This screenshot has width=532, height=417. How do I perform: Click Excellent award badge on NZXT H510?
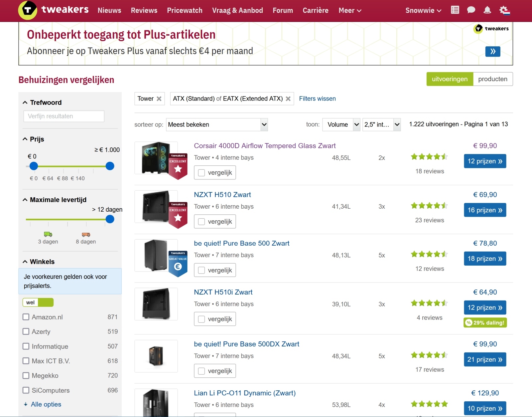(178, 215)
